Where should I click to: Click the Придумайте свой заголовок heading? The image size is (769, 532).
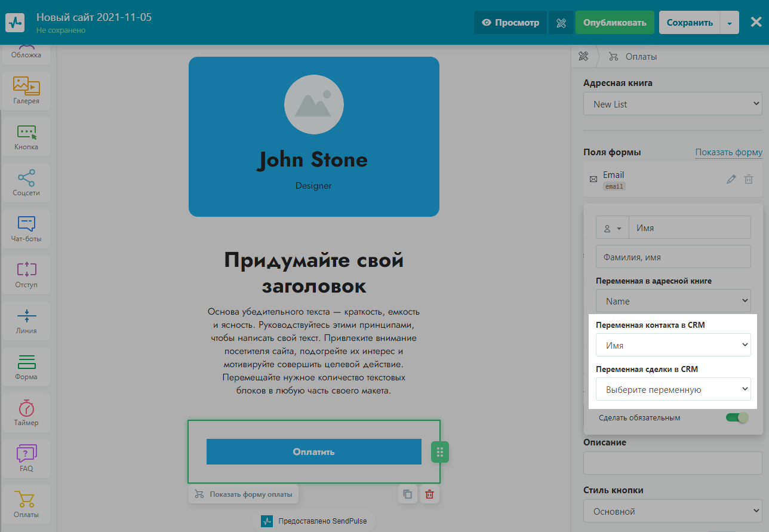[314, 273]
